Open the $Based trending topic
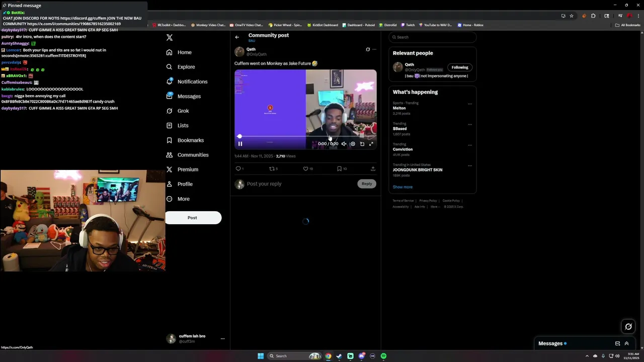 pos(399,129)
